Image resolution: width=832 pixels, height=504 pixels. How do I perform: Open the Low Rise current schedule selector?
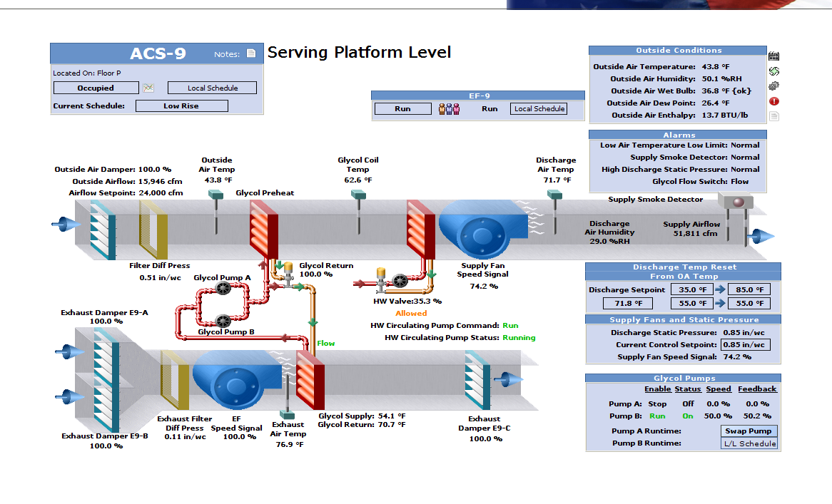click(x=181, y=106)
